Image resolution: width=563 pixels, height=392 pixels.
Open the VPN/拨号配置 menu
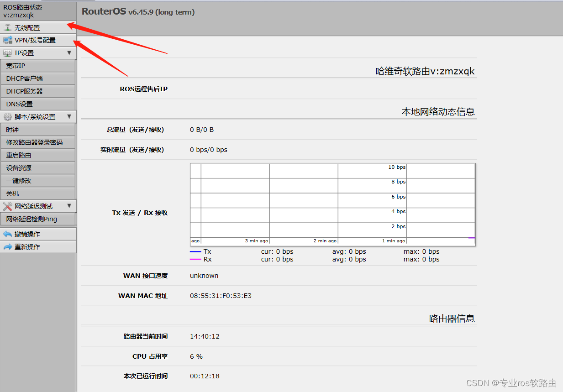point(38,40)
